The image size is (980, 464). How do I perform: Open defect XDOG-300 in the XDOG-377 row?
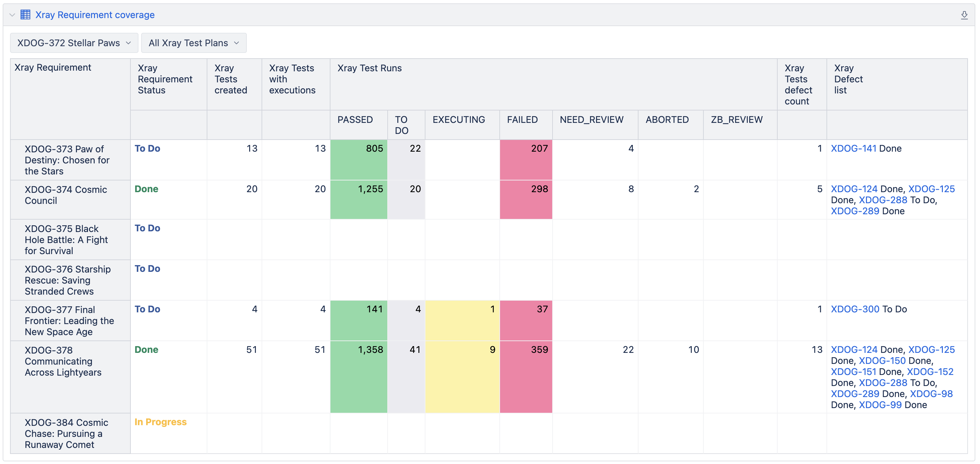(854, 309)
